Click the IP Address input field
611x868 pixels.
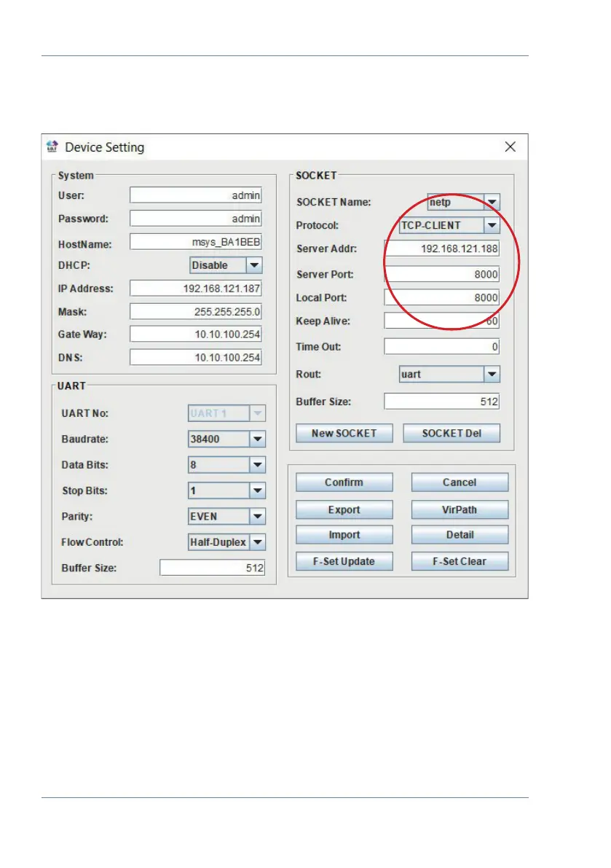pyautogui.click(x=195, y=289)
